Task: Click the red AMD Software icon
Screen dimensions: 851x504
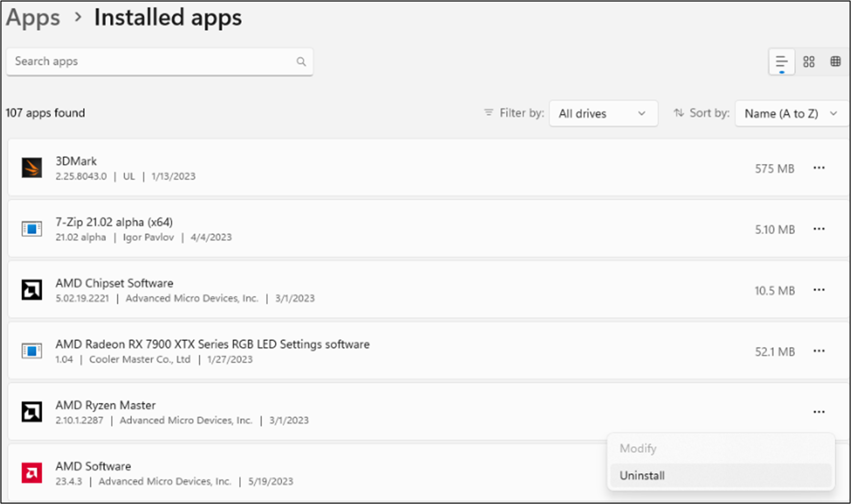Action: coord(32,473)
